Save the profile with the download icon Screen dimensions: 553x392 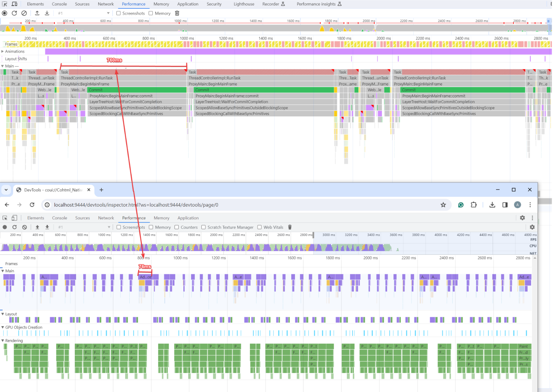point(47,13)
